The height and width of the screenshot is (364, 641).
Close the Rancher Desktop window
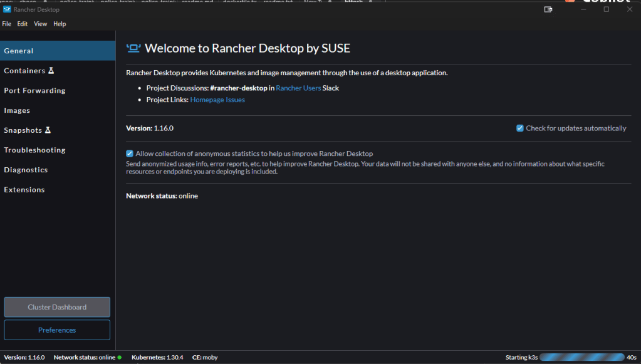tap(630, 9)
